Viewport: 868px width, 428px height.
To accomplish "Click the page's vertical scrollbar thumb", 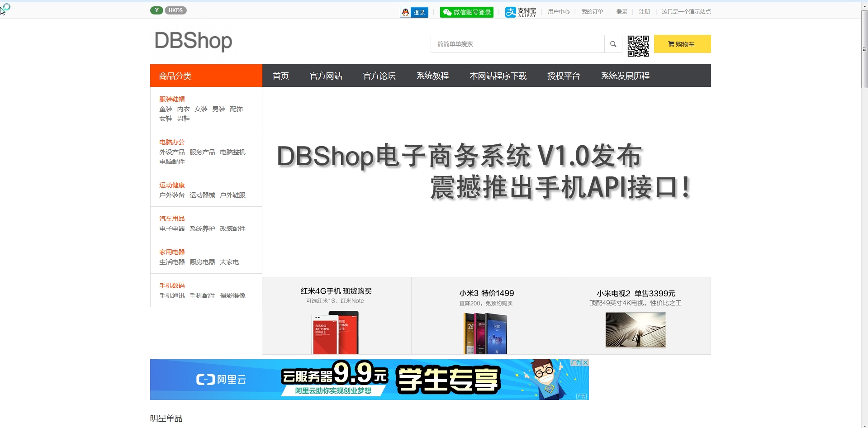I will pyautogui.click(x=864, y=49).
